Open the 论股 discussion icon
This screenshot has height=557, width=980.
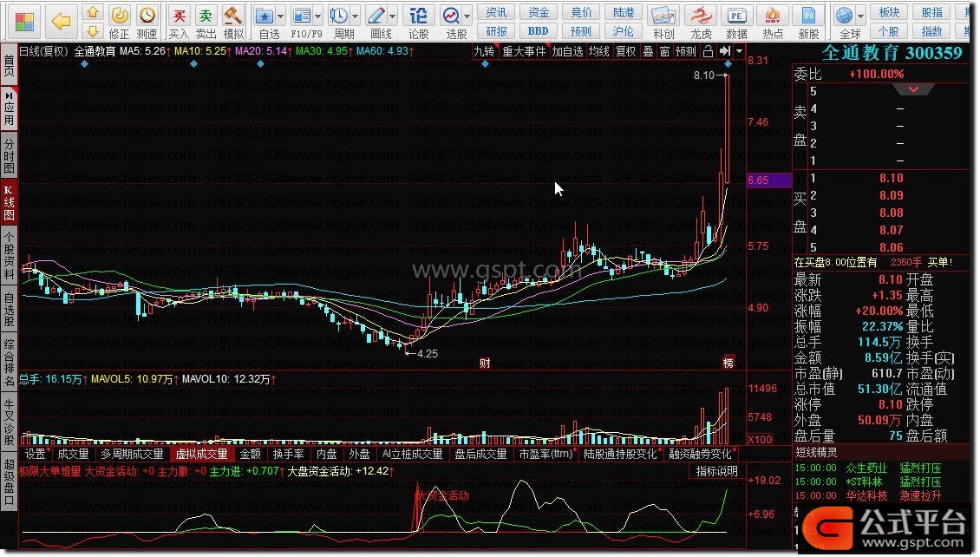[418, 23]
